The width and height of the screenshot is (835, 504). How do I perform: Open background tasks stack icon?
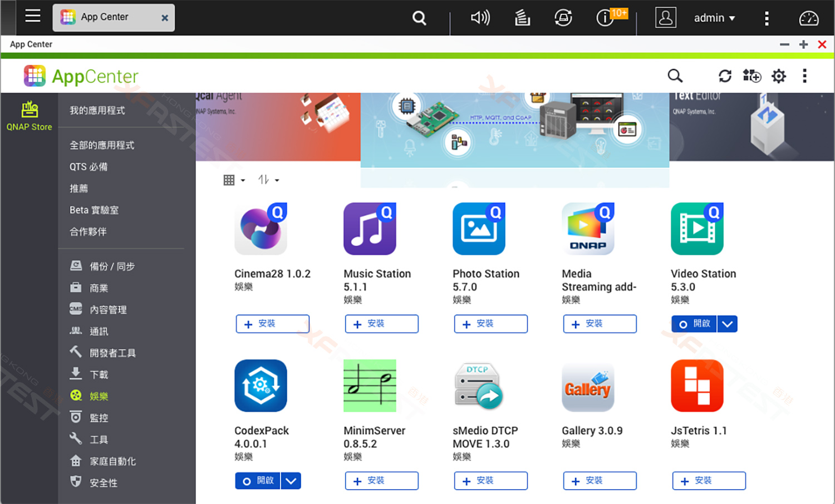point(522,18)
